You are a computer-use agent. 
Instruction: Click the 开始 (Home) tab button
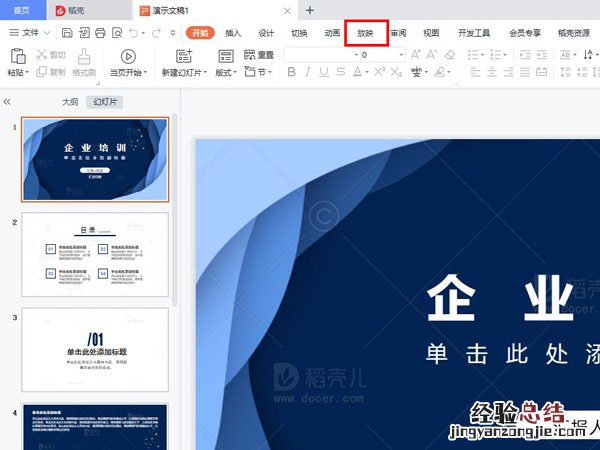click(x=200, y=33)
